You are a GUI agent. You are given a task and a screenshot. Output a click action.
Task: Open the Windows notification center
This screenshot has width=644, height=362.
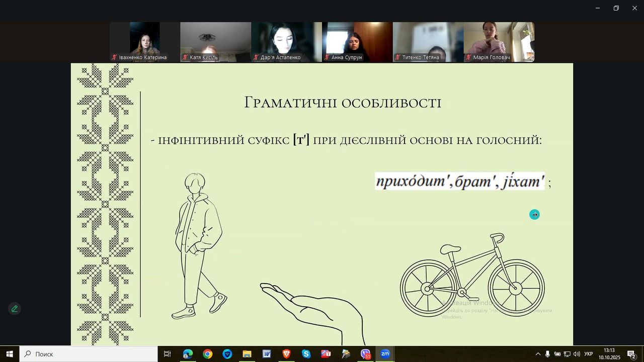coord(631,354)
